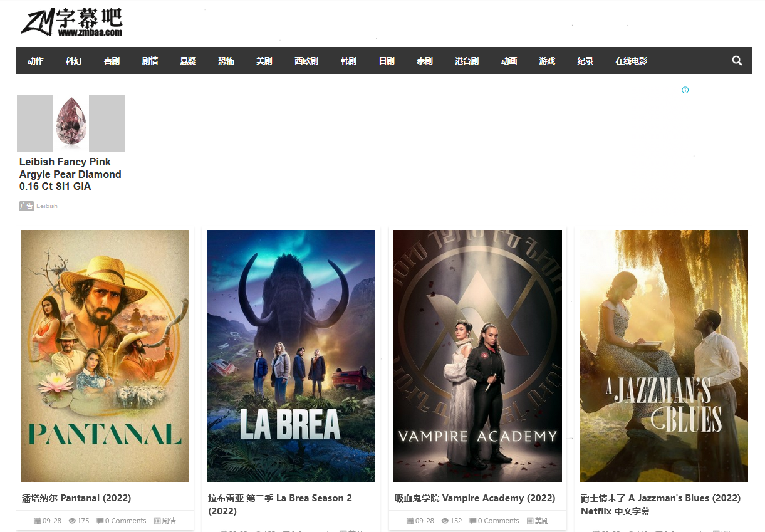This screenshot has height=532, width=765.
Task: Open the 恐怖 category
Action: click(226, 61)
